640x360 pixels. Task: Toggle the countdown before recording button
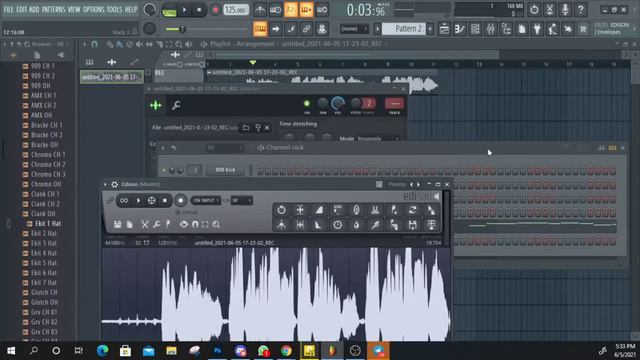(291, 10)
